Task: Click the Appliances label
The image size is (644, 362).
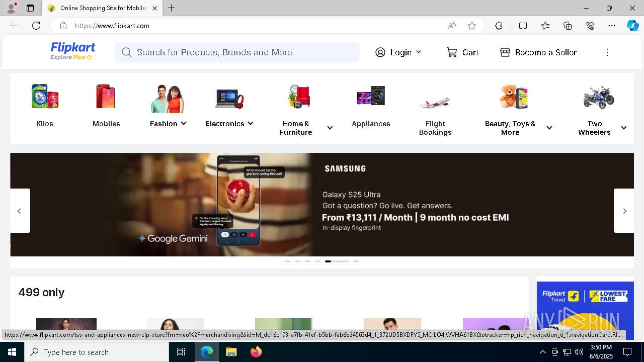Action: [371, 124]
